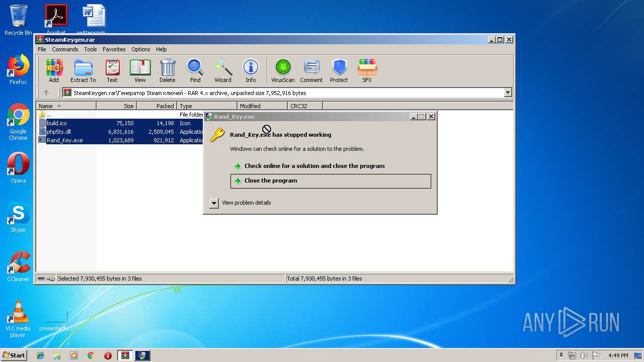Switch to Rand_Key.exe taskbar button
This screenshot has height=362, width=644.
point(142,355)
